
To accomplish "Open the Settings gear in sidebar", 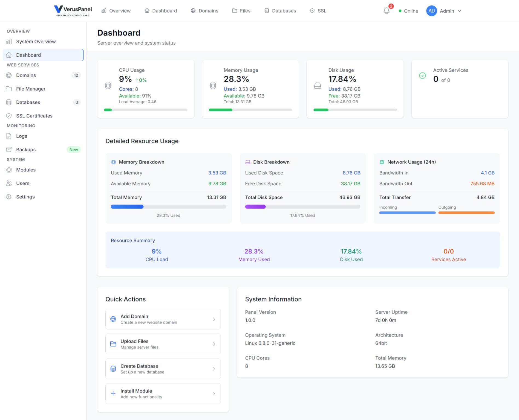I will [x=9, y=197].
